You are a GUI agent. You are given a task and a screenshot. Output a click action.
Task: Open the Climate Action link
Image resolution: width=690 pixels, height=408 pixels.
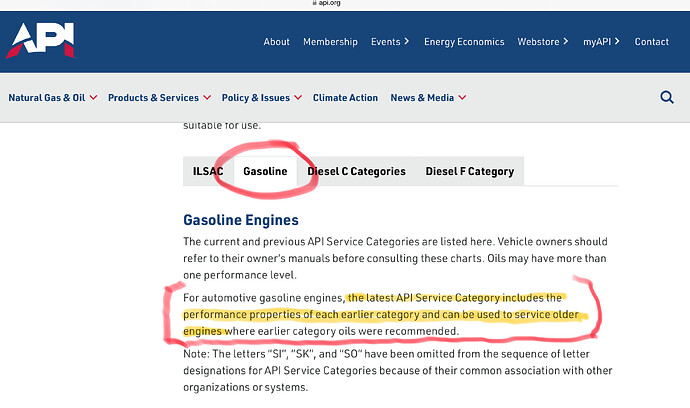[345, 98]
